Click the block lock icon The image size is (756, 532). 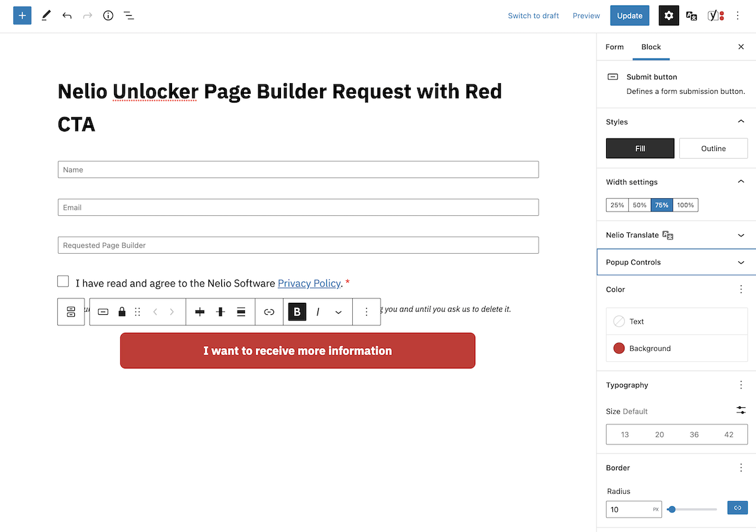click(x=122, y=312)
